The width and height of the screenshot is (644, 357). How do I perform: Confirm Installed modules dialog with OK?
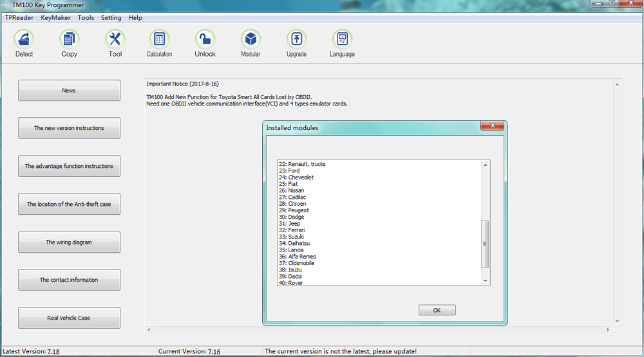coord(437,310)
